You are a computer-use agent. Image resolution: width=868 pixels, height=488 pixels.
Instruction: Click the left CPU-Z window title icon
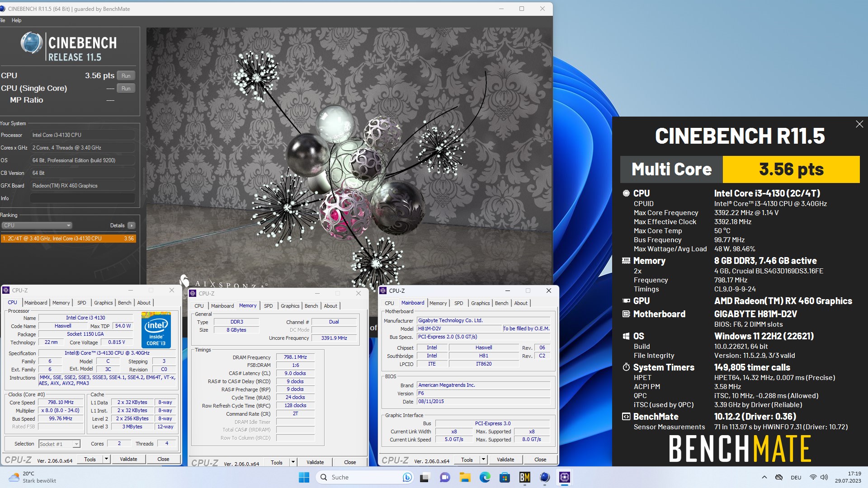[x=6, y=291]
